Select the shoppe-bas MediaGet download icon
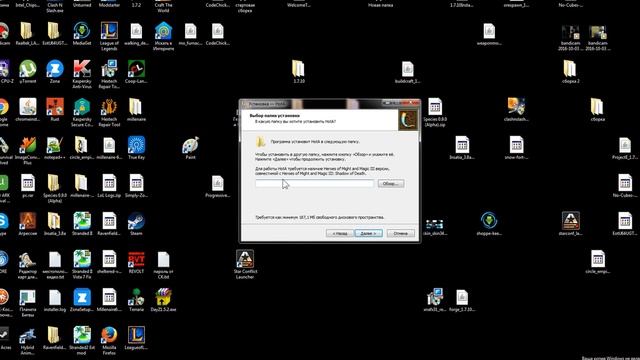640x360 pixels. tap(489, 224)
